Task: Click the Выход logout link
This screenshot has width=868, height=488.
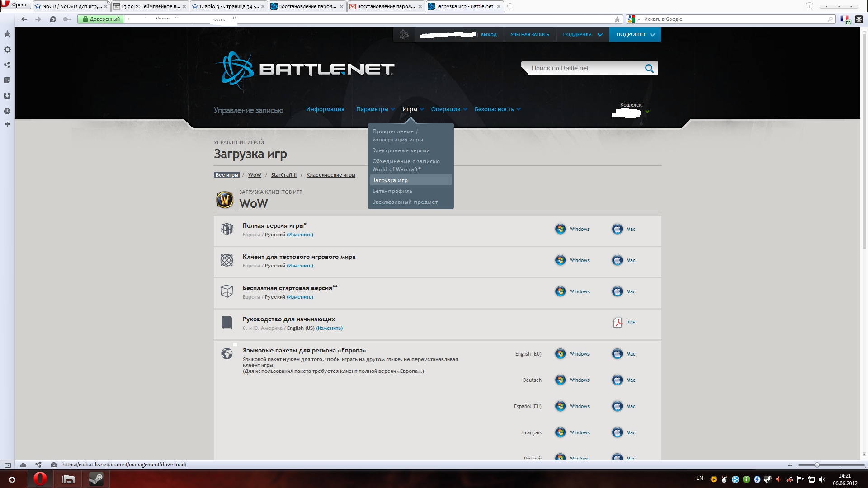Action: [x=489, y=35]
